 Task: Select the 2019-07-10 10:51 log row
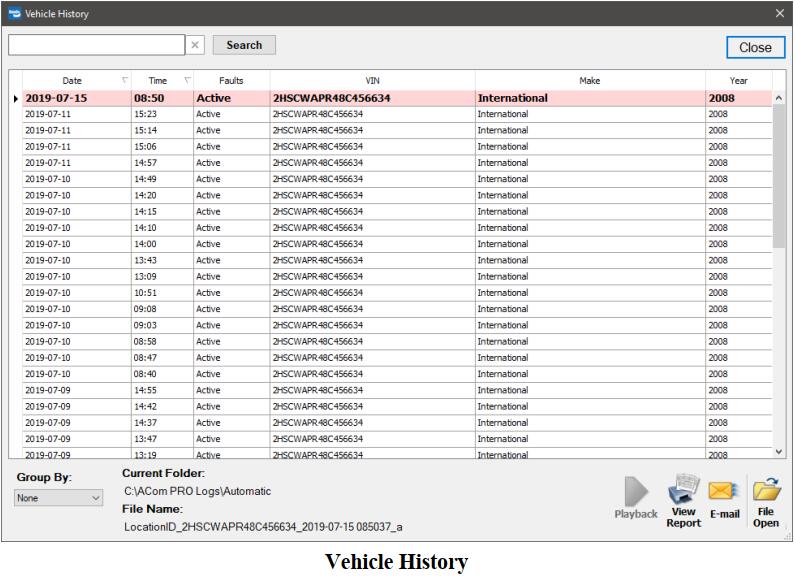[300, 293]
